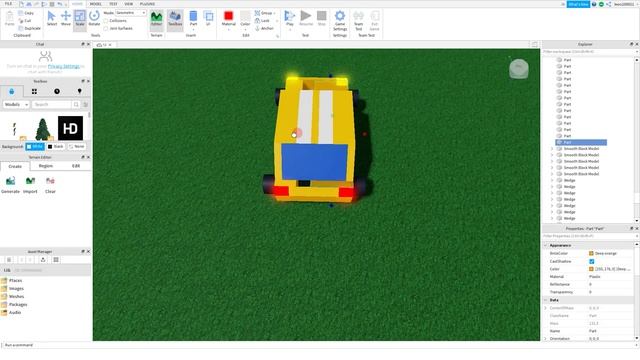Open the Region tab in Terrain Editor
Image resolution: width=640 pixels, height=360 pixels.
46,166
